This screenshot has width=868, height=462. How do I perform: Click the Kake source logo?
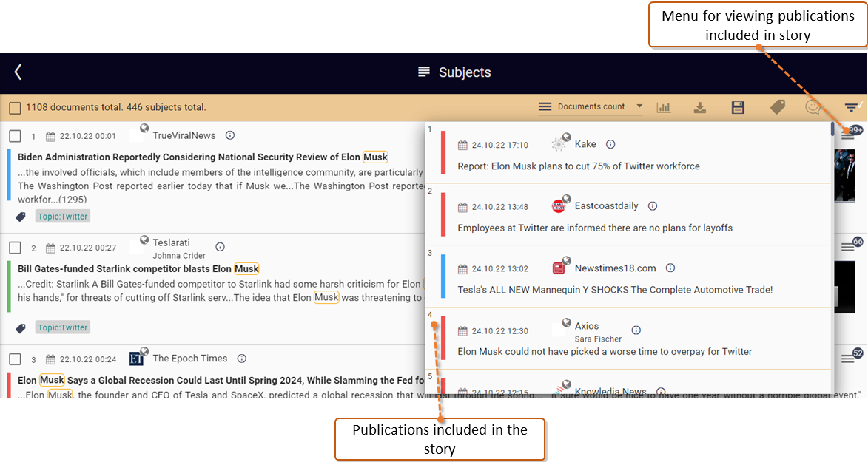(559, 144)
